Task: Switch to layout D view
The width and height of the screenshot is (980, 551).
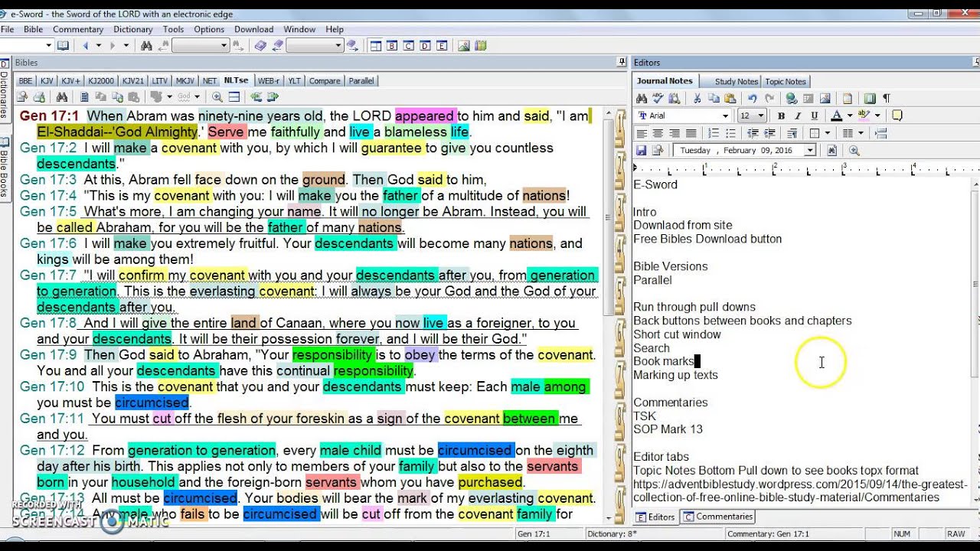Action: click(425, 46)
